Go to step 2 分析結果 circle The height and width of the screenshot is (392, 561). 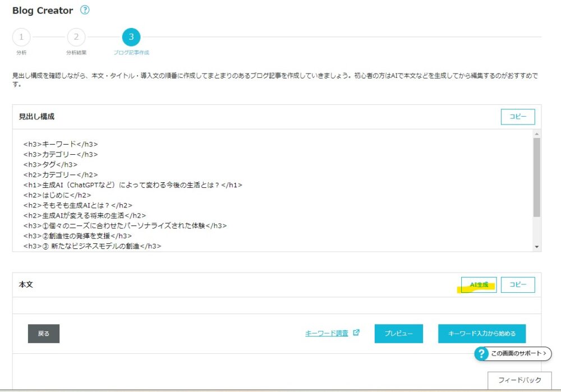(76, 38)
